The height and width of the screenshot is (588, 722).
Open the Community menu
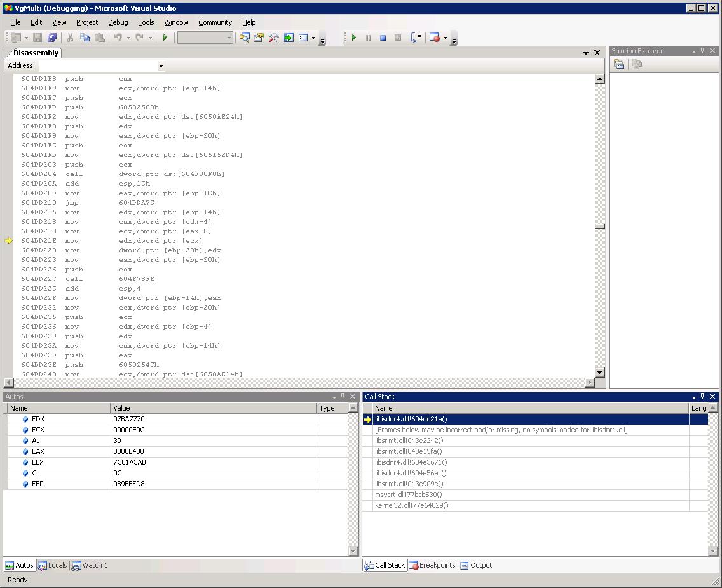click(x=215, y=22)
